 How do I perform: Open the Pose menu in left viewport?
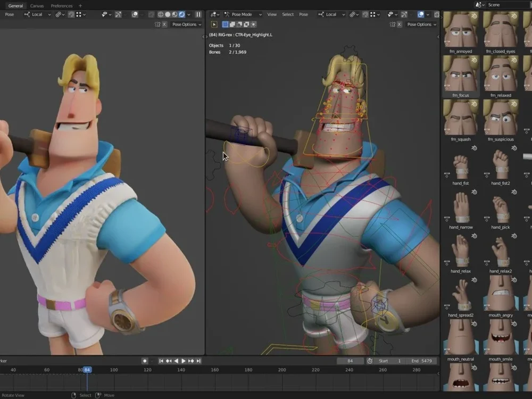[10, 14]
